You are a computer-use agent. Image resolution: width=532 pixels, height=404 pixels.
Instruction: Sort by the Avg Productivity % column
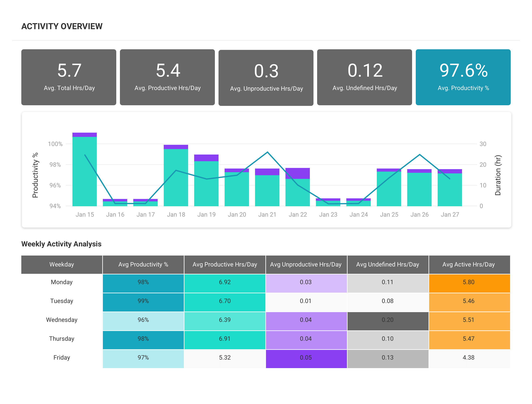point(143,264)
